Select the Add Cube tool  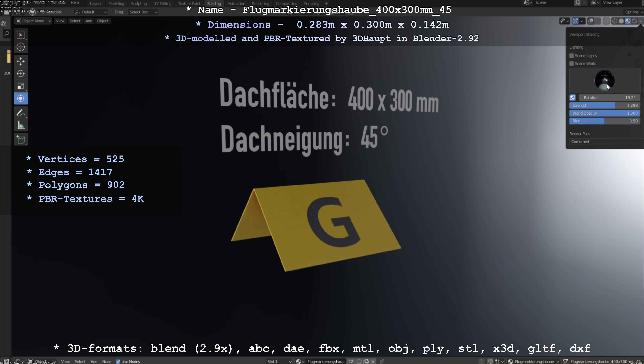point(21,140)
